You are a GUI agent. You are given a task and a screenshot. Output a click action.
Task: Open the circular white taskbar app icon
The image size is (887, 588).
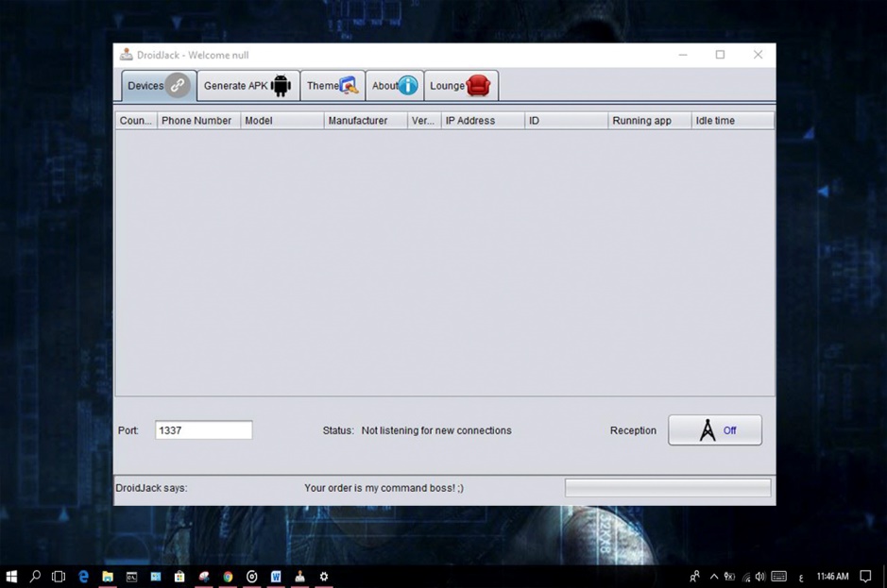click(251, 576)
